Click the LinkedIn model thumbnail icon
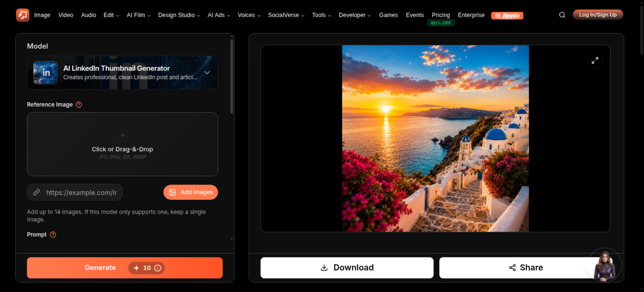The image size is (644, 292). (45, 73)
